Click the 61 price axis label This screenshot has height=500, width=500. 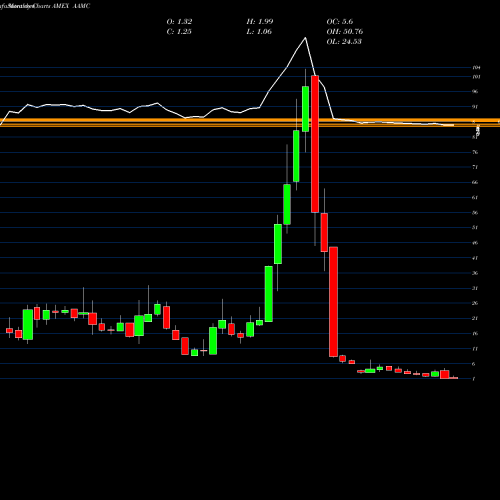[x=475, y=198]
